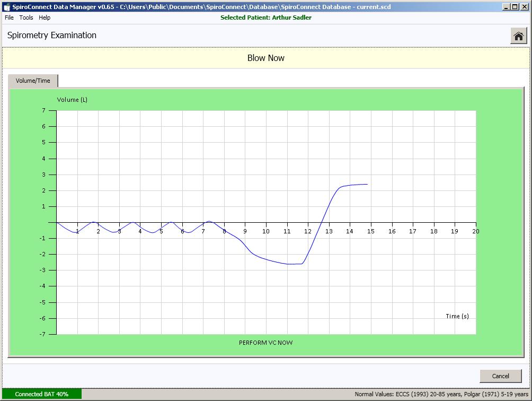
Task: Click the Home icon button
Action: tap(518, 36)
